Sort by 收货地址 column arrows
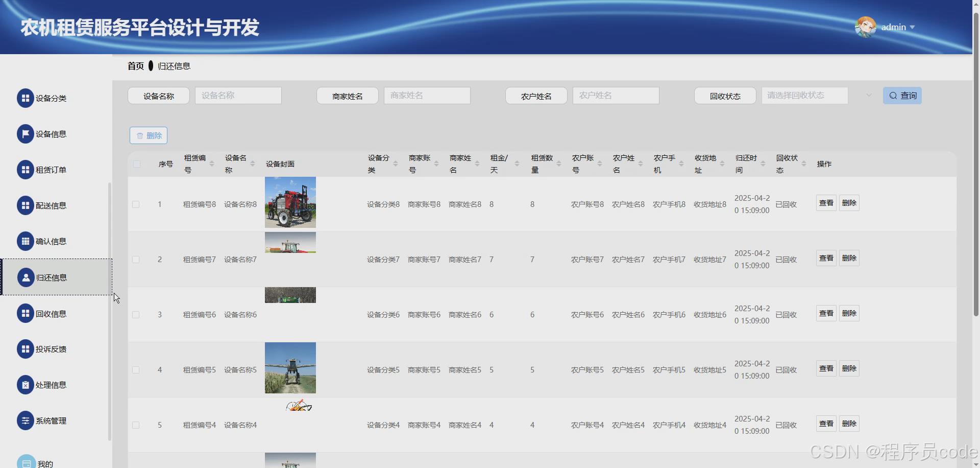This screenshot has width=980, height=468. (722, 164)
